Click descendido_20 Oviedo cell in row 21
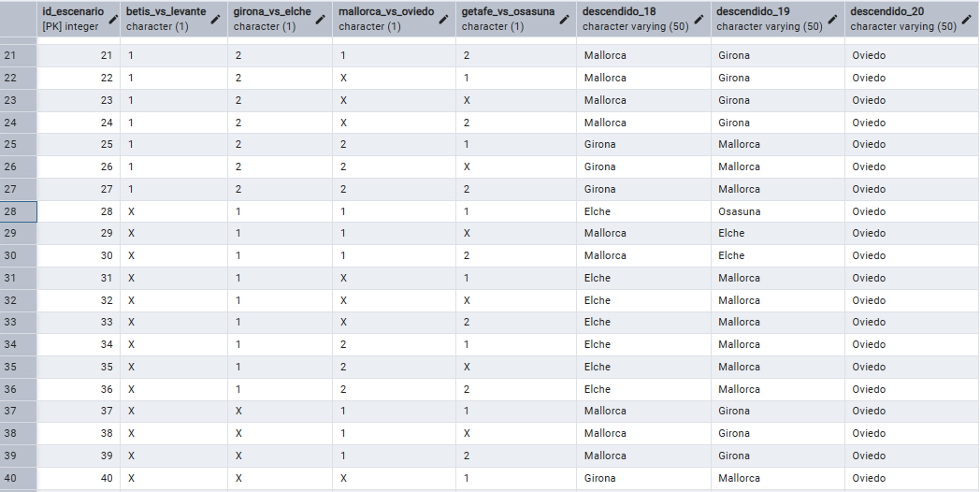Image resolution: width=980 pixels, height=492 pixels. pos(913,55)
